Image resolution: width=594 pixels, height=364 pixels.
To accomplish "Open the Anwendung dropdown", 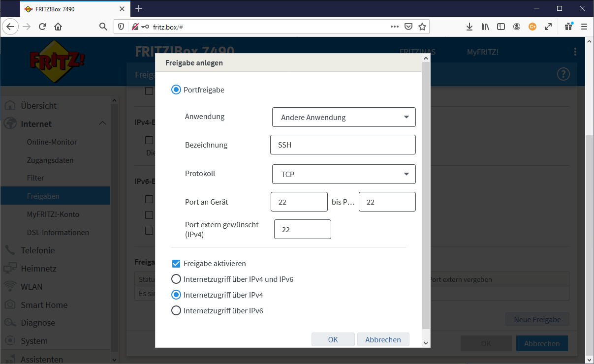I will point(344,117).
